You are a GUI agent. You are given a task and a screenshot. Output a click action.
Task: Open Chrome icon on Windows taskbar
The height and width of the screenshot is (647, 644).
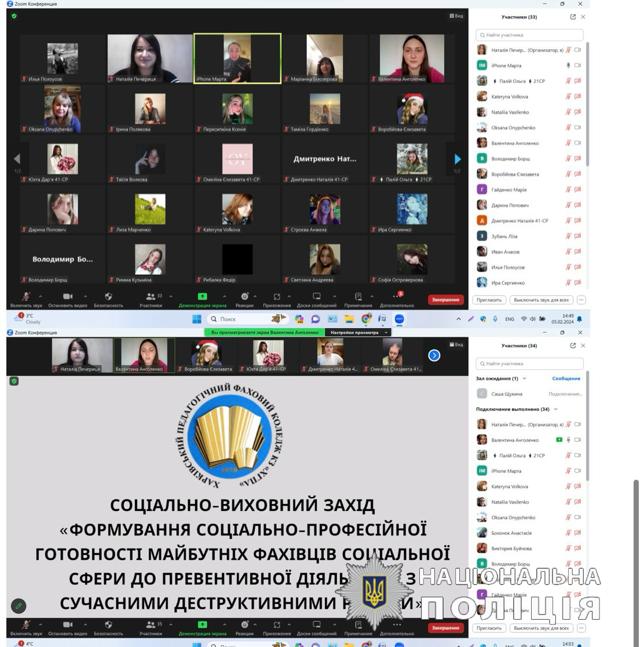click(x=366, y=319)
